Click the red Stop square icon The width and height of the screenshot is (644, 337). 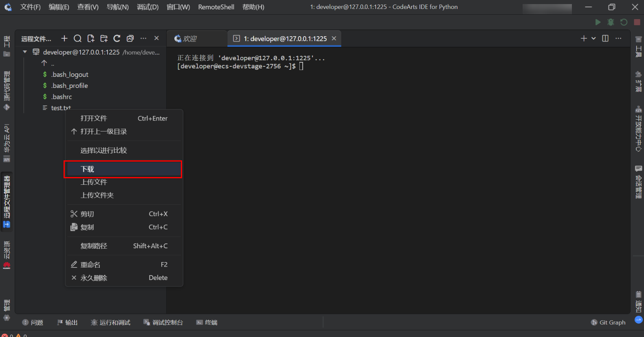pyautogui.click(x=637, y=22)
